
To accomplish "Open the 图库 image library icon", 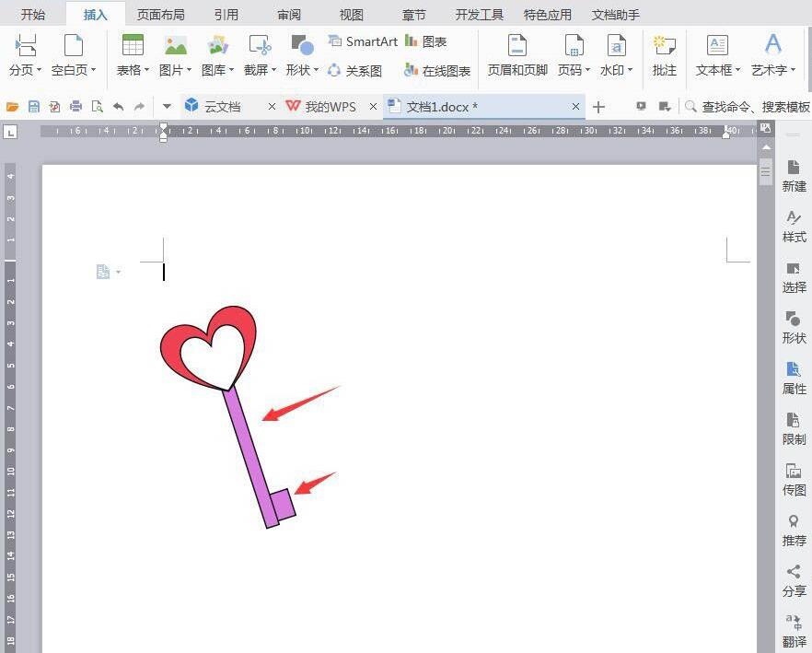I will [218, 45].
